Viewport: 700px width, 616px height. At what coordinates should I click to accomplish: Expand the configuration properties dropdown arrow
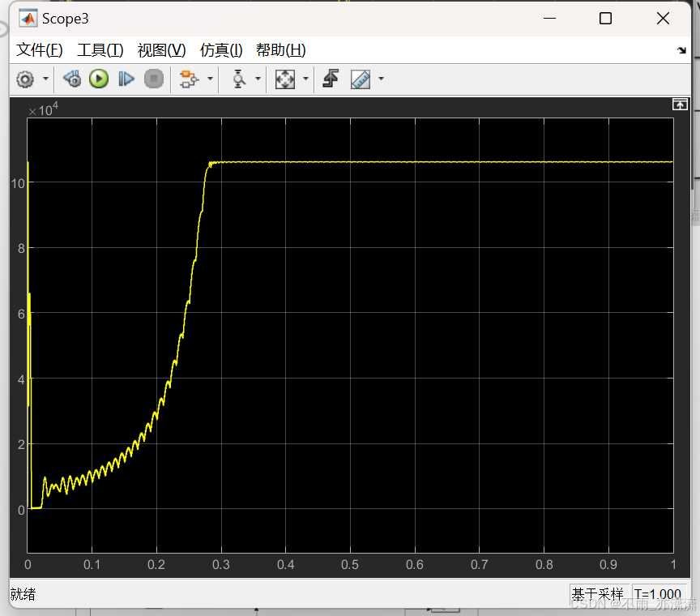click(x=45, y=79)
